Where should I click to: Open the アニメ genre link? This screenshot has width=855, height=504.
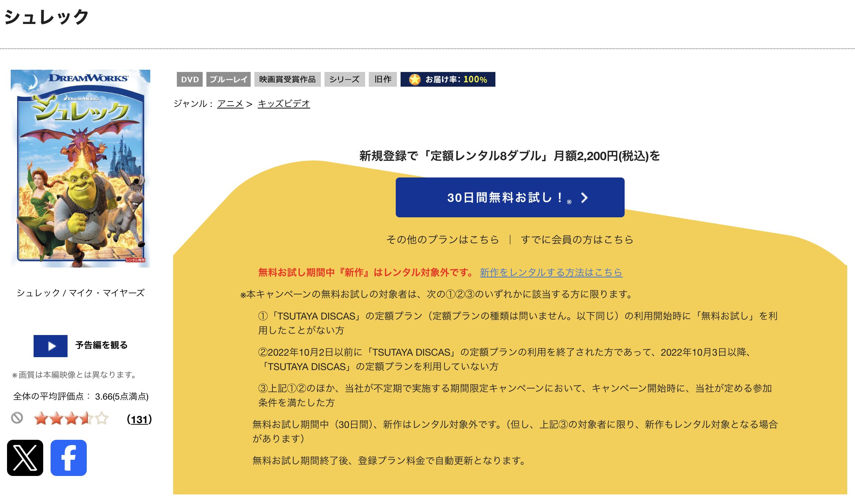[x=230, y=104]
